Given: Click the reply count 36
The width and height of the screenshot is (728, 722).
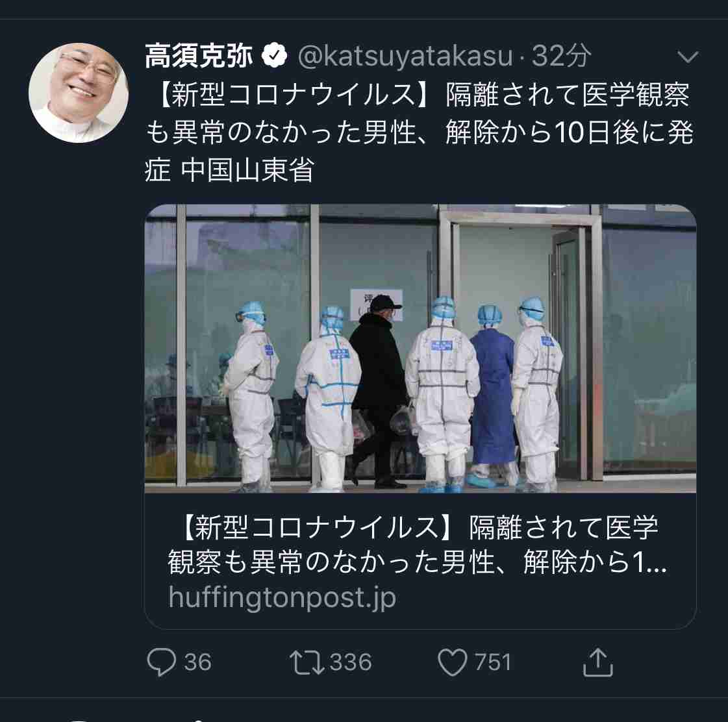Looking at the screenshot, I should tap(198, 662).
